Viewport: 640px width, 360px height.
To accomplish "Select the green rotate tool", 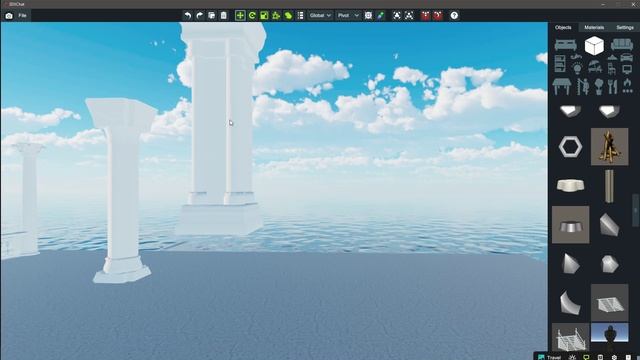I will pos(252,16).
